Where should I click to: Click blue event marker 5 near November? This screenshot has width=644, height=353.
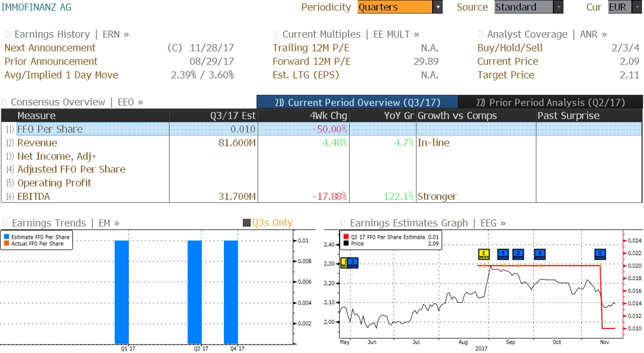click(x=601, y=254)
